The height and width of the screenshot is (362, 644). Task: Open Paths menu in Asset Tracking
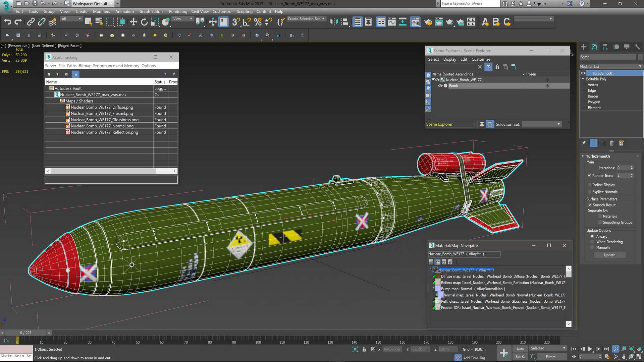tap(72, 66)
